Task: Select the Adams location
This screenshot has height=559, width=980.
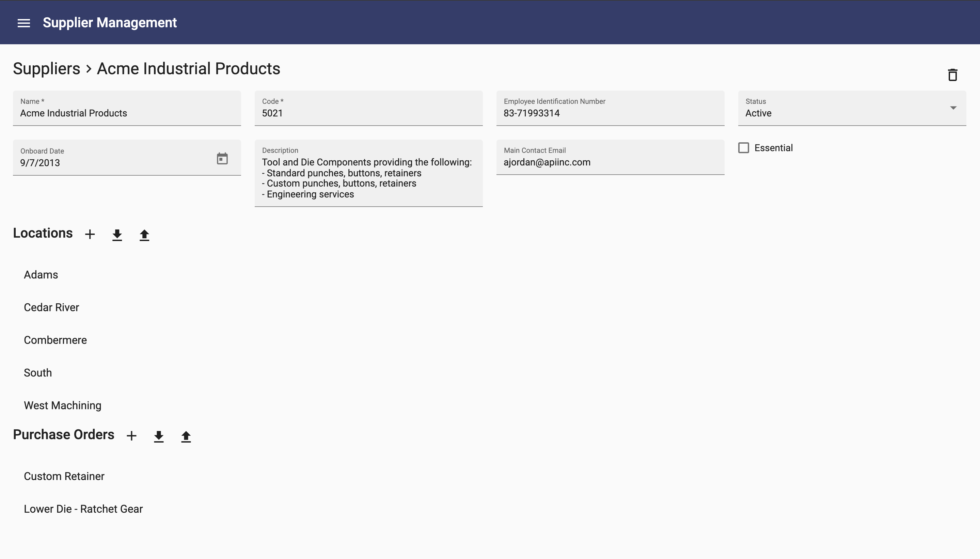Action: click(x=41, y=274)
